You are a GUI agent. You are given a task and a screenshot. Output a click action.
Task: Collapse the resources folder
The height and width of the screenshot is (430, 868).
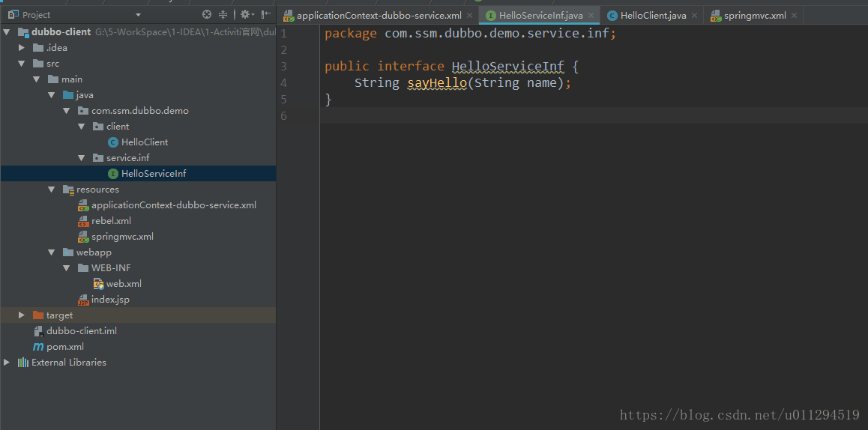click(52, 190)
